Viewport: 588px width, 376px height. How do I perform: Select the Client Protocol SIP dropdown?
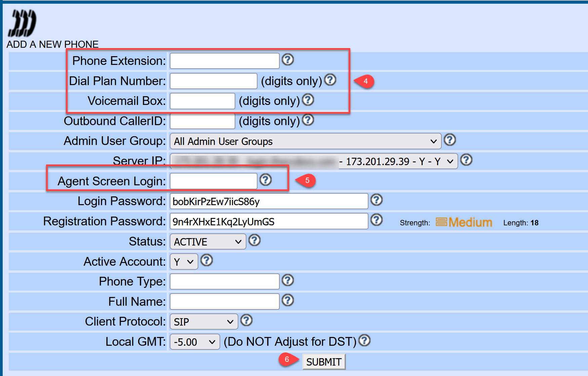tap(204, 322)
